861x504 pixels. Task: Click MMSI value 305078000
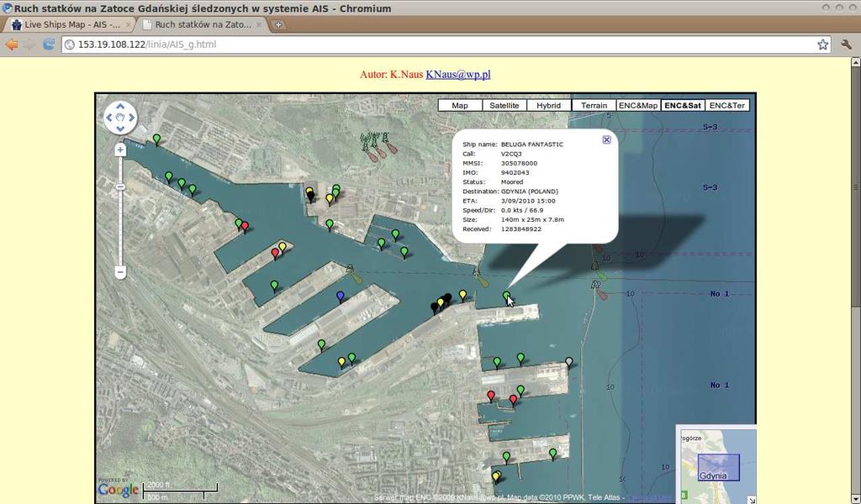(x=519, y=164)
